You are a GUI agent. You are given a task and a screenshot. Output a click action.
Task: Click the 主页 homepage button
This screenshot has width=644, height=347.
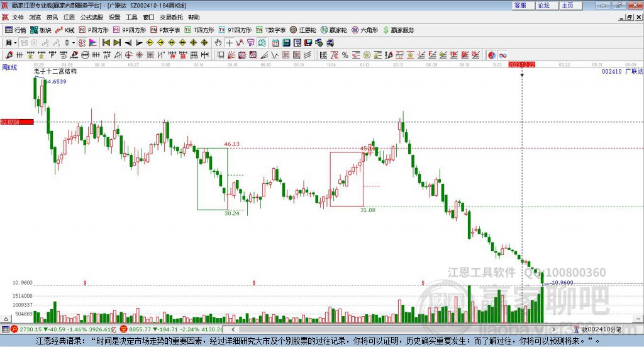tap(571, 5)
